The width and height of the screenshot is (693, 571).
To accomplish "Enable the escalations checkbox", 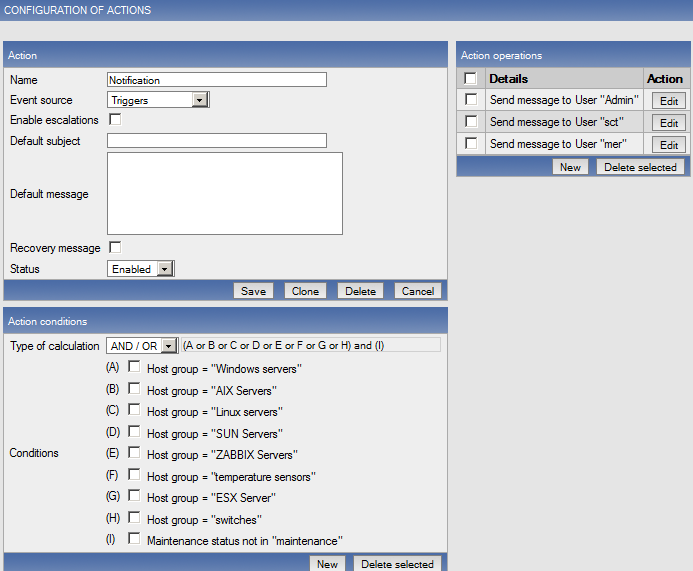I will [x=115, y=120].
